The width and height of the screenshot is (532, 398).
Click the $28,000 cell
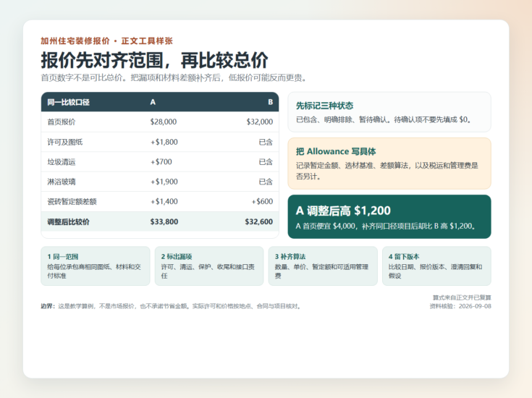163,122
